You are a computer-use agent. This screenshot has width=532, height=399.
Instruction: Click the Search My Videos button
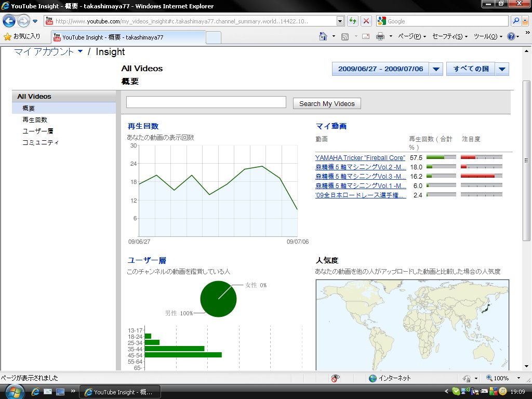coord(327,103)
